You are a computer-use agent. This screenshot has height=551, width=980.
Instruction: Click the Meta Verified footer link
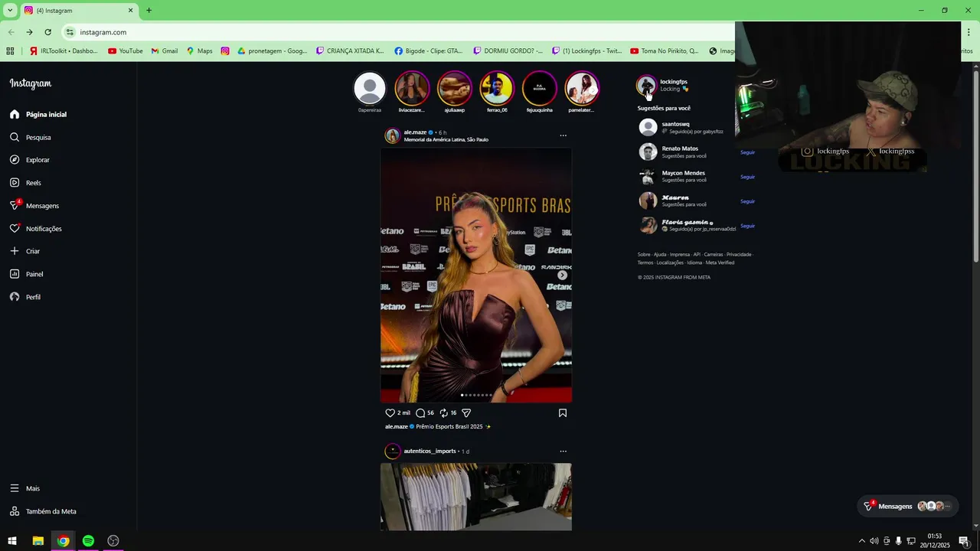[720, 262]
